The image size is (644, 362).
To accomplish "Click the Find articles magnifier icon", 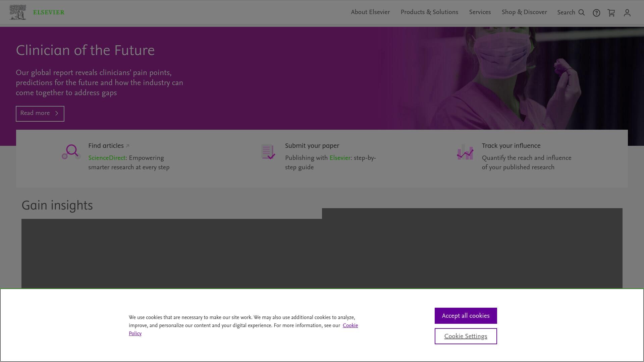I will [71, 152].
